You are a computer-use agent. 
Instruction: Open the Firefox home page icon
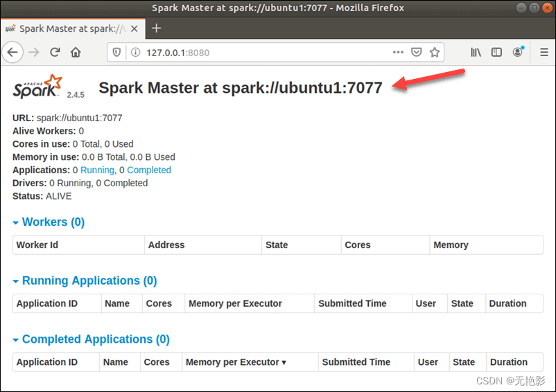point(76,53)
